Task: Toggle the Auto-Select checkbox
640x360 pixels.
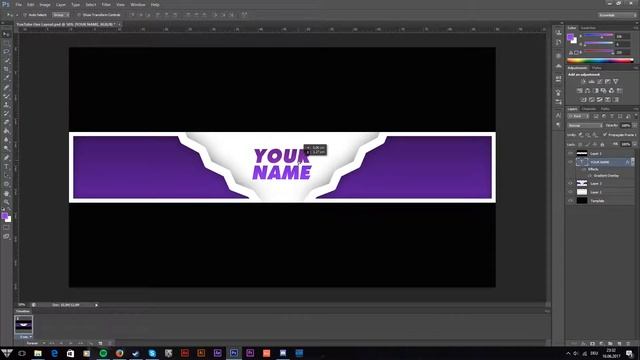Action: click(25, 15)
